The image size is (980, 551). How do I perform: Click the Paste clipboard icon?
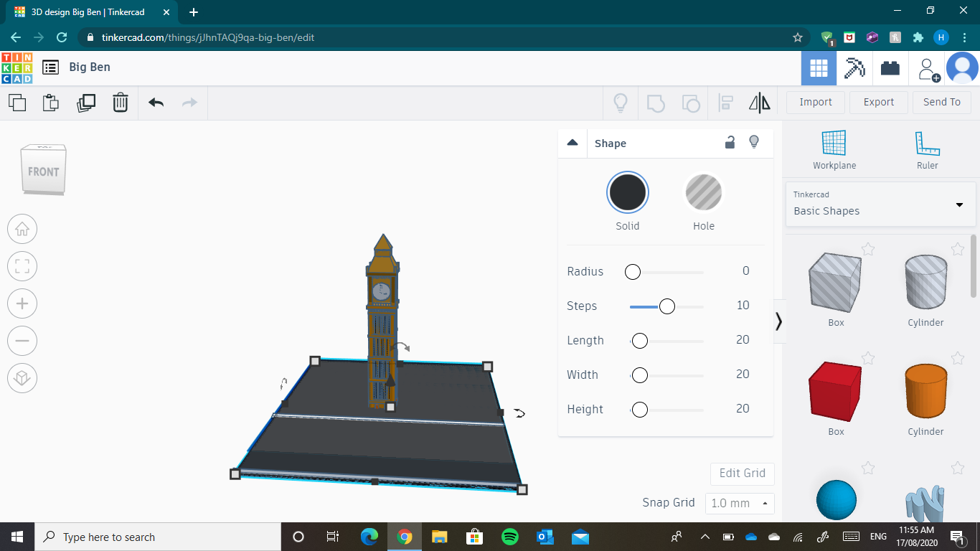[x=51, y=103]
